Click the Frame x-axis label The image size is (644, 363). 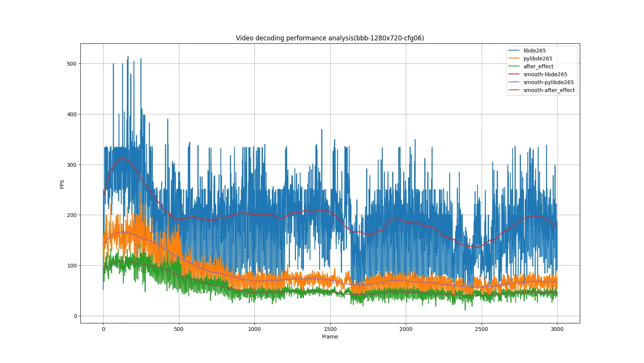tap(330, 337)
